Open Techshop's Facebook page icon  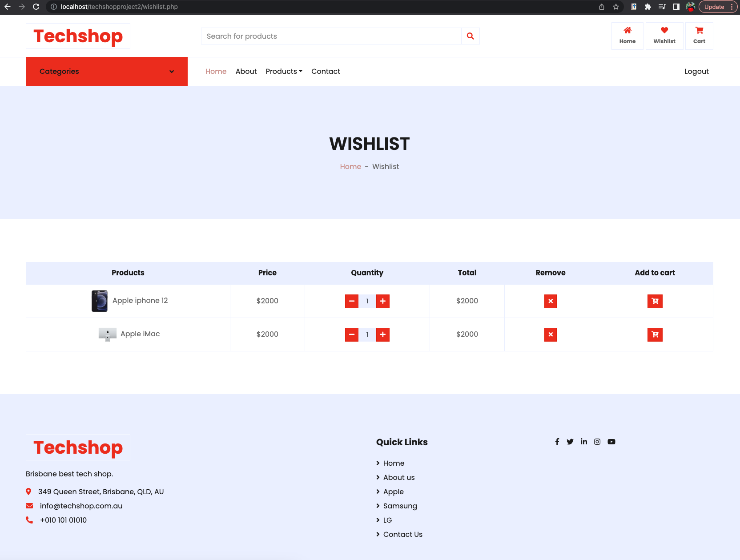click(x=557, y=442)
